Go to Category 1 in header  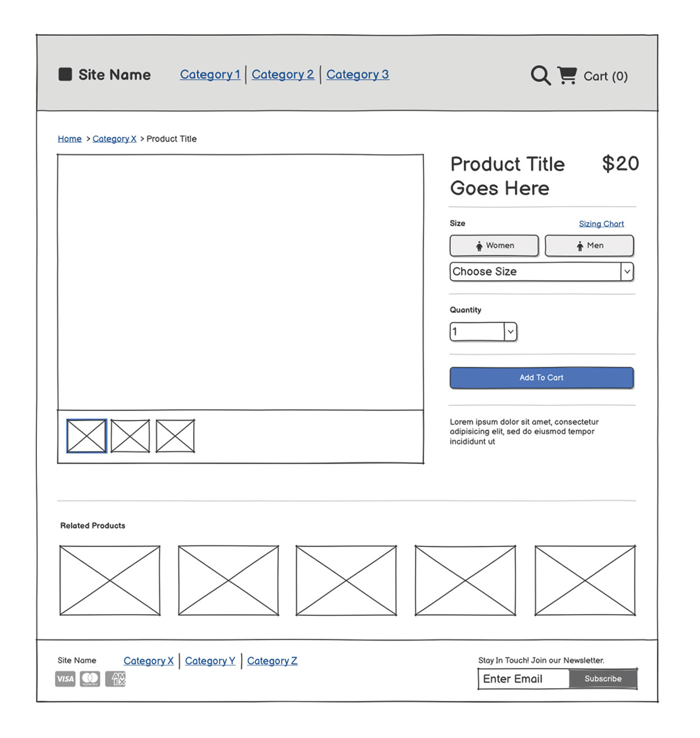coord(210,74)
